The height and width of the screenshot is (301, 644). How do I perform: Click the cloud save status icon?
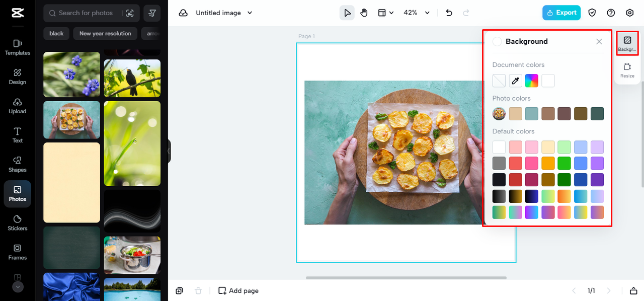pos(183,13)
